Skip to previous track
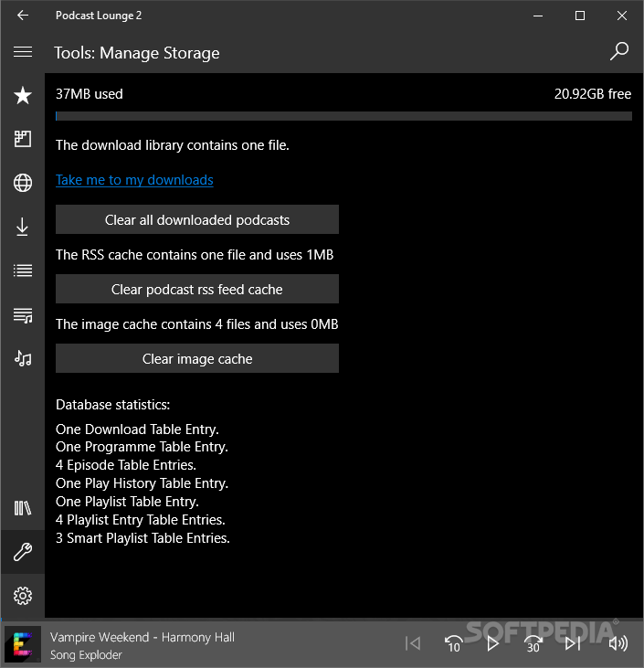 (x=413, y=643)
